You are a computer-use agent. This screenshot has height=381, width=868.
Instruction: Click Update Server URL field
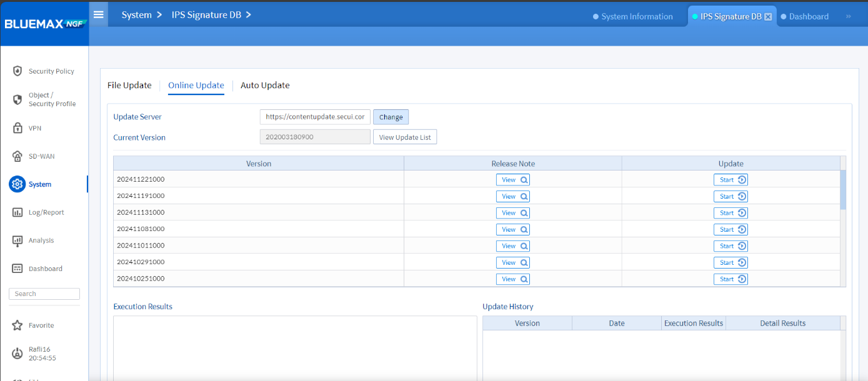(x=315, y=117)
